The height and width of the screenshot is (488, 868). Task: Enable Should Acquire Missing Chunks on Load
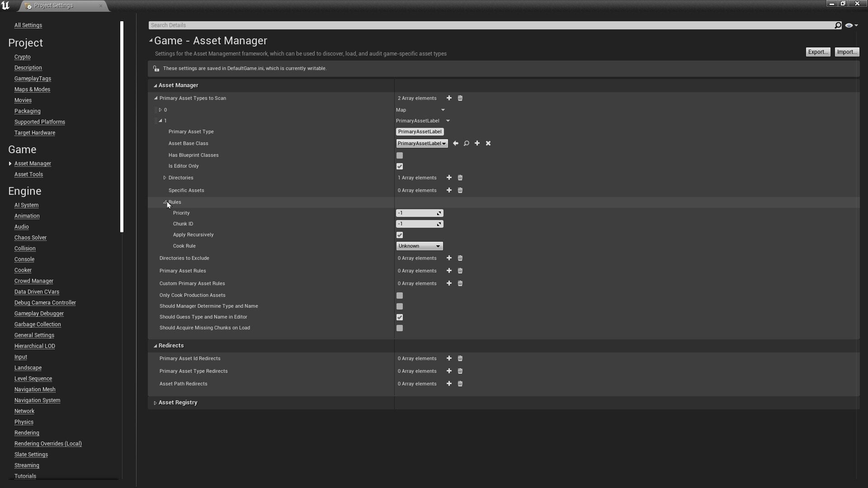pyautogui.click(x=400, y=328)
